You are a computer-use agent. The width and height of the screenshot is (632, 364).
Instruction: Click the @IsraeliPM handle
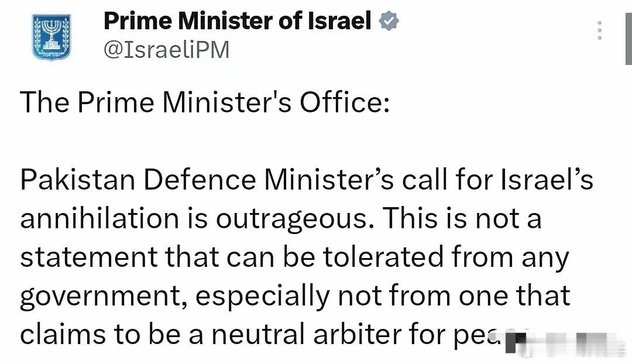pyautogui.click(x=166, y=50)
